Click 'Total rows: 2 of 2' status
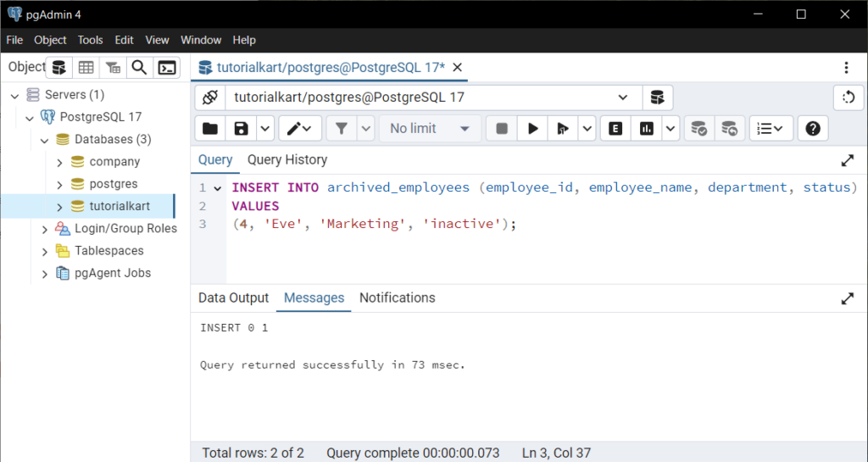This screenshot has height=462, width=868. 253,453
